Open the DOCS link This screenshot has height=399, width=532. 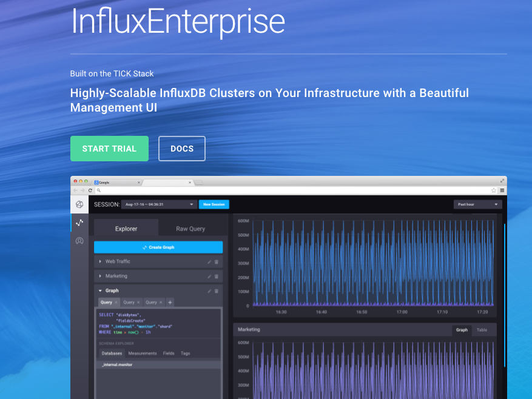click(182, 149)
